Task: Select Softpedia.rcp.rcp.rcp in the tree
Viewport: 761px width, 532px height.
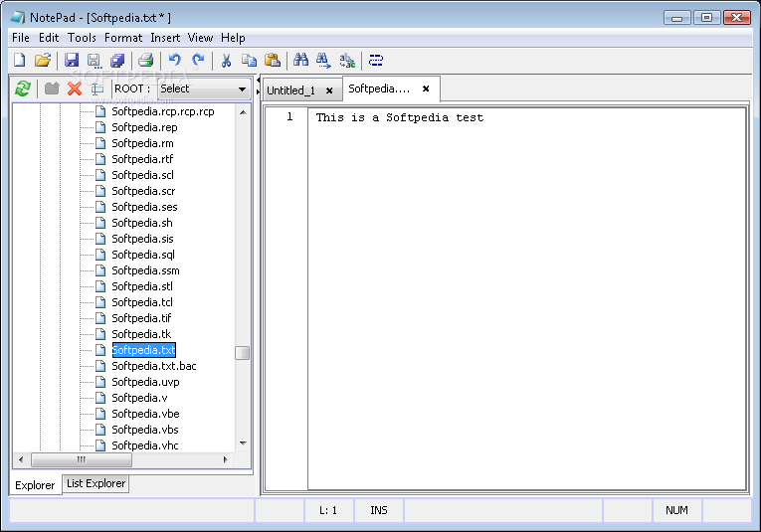Action: tap(163, 111)
